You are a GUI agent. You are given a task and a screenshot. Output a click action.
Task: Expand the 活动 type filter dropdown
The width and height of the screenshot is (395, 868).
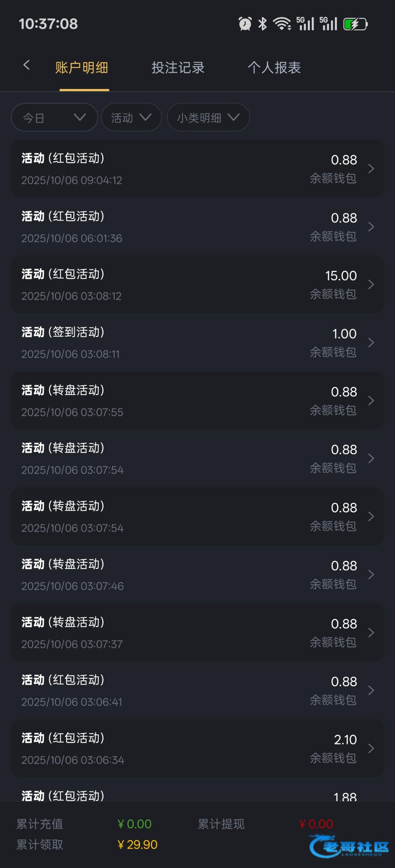coord(131,118)
